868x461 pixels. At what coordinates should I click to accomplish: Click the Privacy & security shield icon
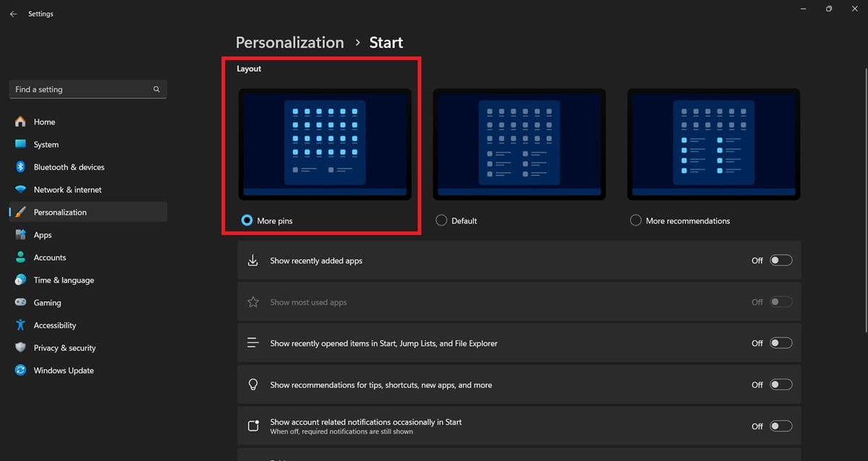(20, 347)
